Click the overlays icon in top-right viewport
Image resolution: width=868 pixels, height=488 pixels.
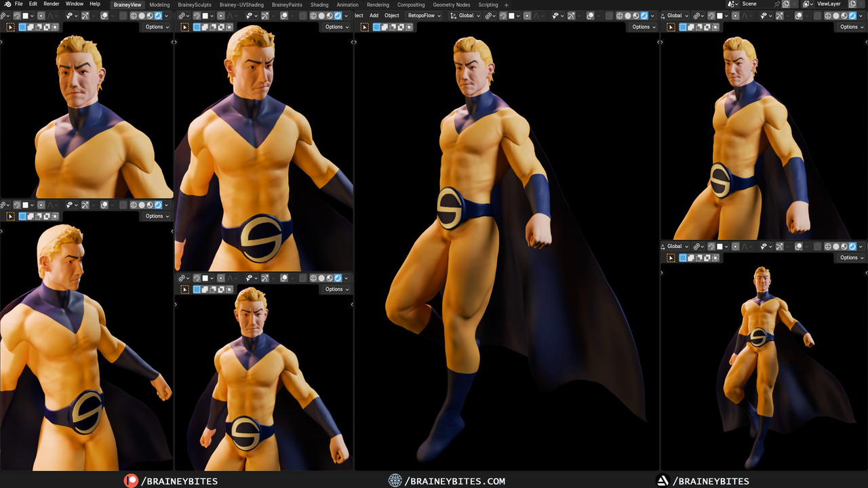pyautogui.click(x=799, y=16)
